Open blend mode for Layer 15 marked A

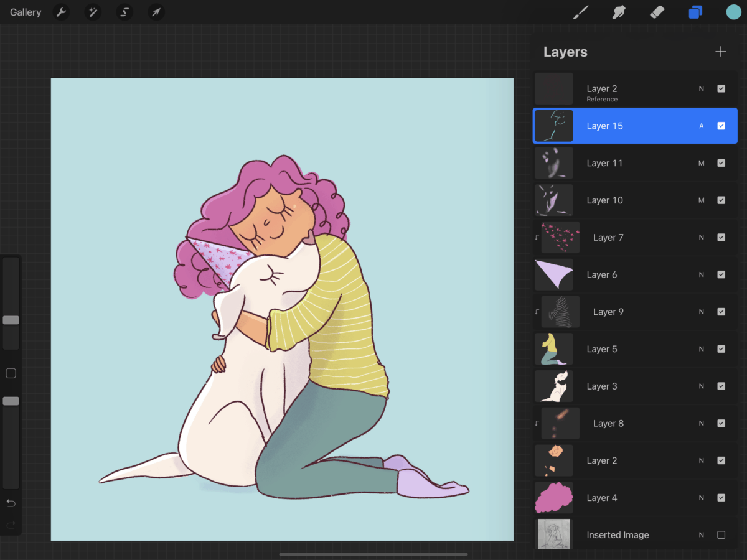click(x=701, y=126)
